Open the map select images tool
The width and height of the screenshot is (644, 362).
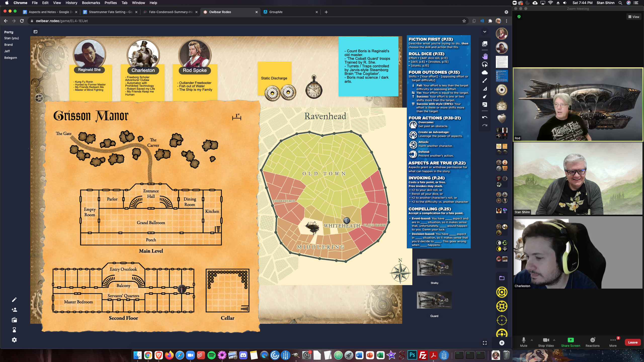tap(485, 44)
